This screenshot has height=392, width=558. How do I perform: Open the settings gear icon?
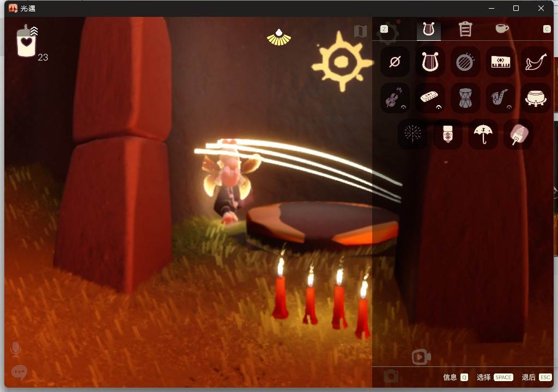click(389, 33)
